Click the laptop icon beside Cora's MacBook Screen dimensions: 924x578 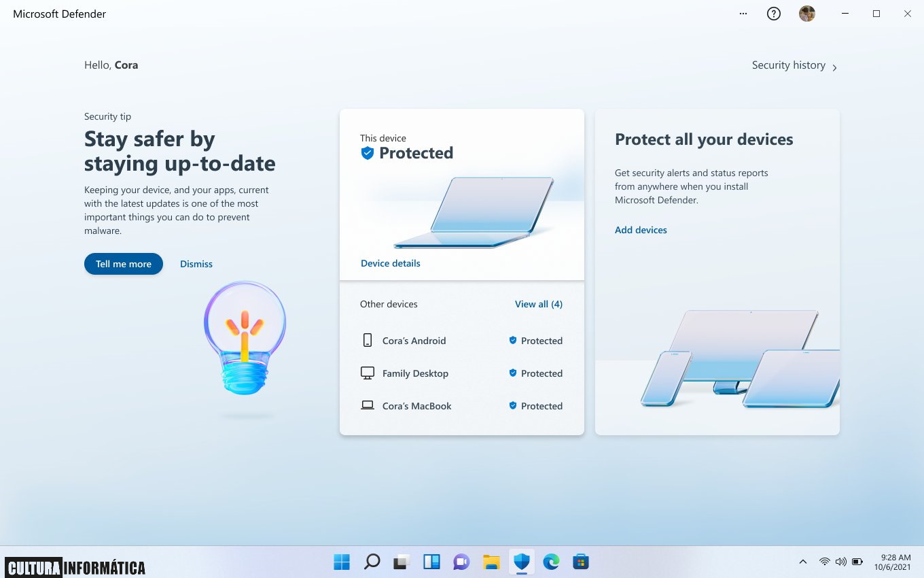pyautogui.click(x=368, y=405)
